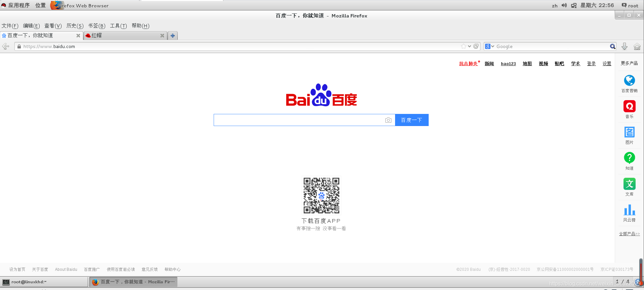This screenshot has width=644, height=290.
Task: Open the 音乐 icon in the sidebar
Action: [x=630, y=106]
